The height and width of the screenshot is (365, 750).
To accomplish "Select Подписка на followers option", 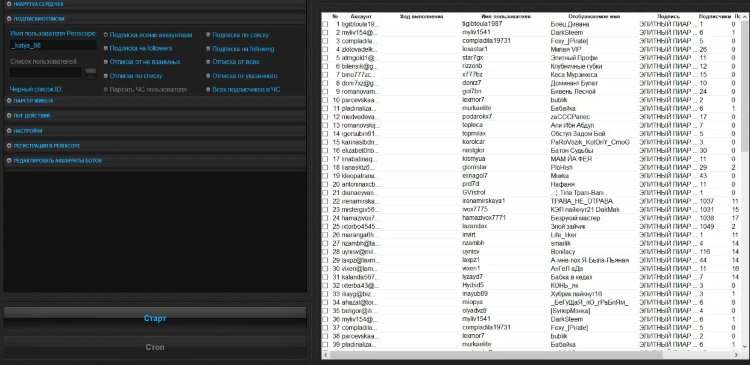I will click(138, 48).
